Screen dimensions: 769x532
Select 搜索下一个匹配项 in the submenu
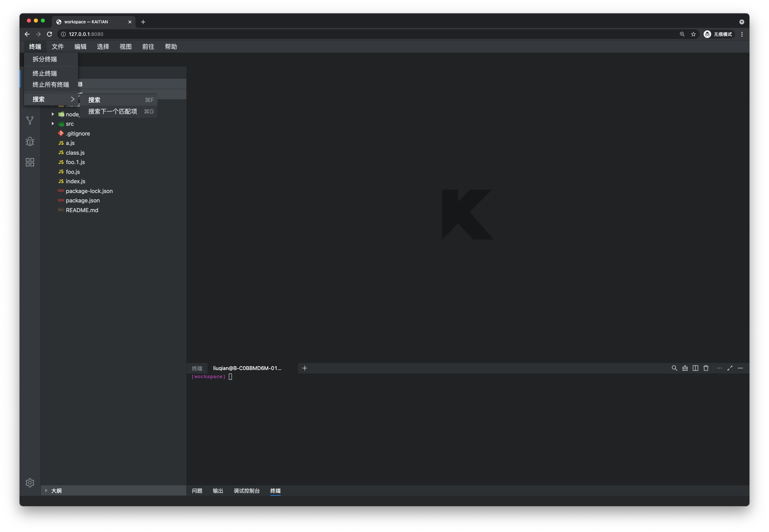tap(118, 111)
